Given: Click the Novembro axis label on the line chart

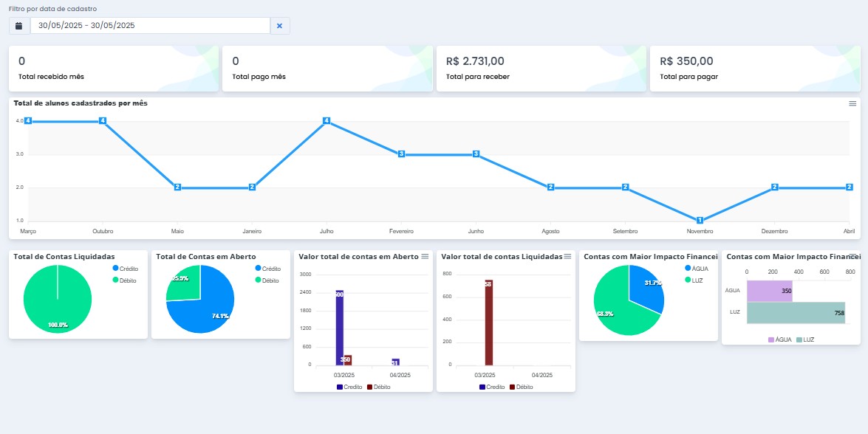Looking at the screenshot, I should click(x=700, y=231).
